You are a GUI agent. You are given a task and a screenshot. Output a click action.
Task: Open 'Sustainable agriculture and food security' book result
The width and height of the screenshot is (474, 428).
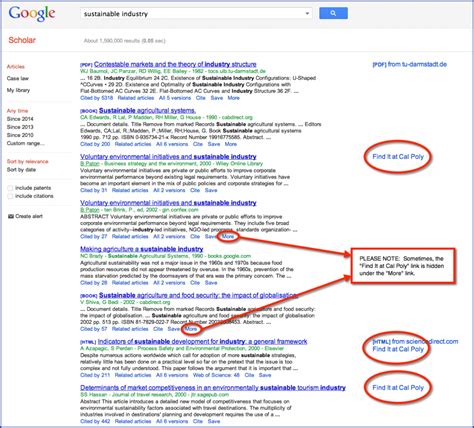click(x=198, y=295)
